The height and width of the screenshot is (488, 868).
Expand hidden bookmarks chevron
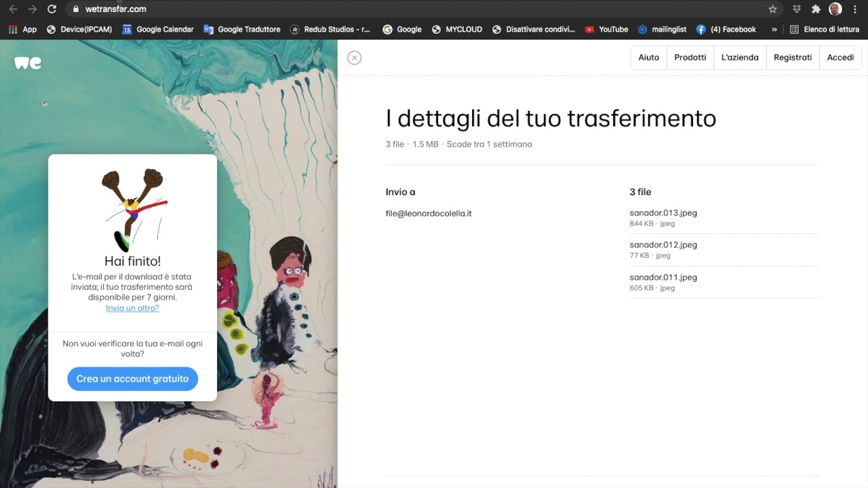pyautogui.click(x=774, y=29)
